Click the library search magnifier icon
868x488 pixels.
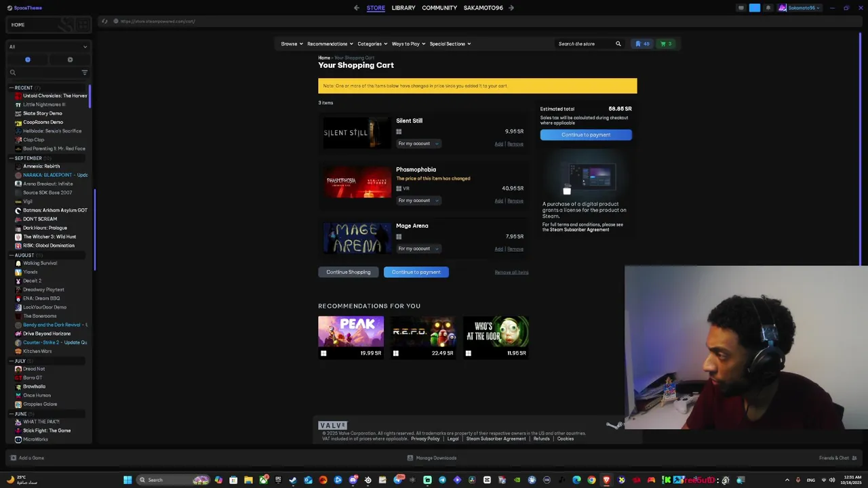(x=12, y=73)
